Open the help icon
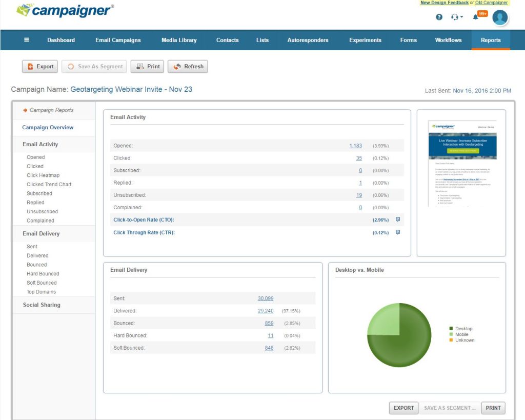The height and width of the screenshot is (420, 525). (439, 17)
